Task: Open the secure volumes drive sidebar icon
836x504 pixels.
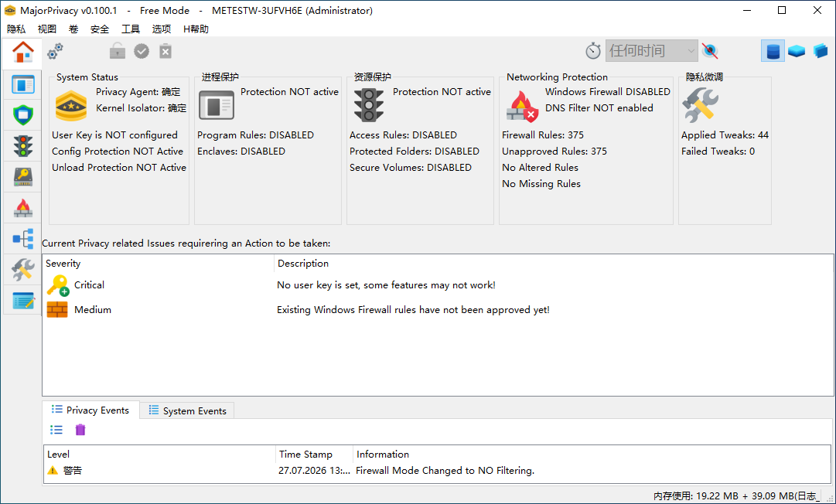Action: coord(22,177)
